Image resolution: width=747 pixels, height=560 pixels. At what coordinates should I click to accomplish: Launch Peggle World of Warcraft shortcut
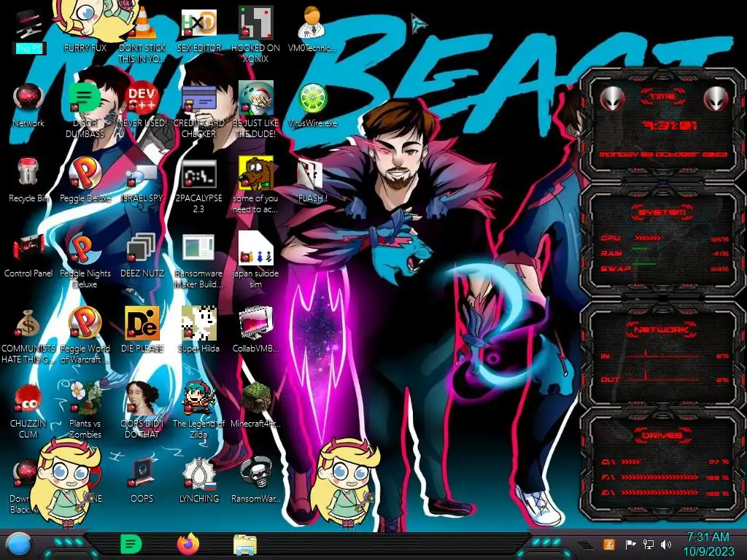click(x=85, y=335)
